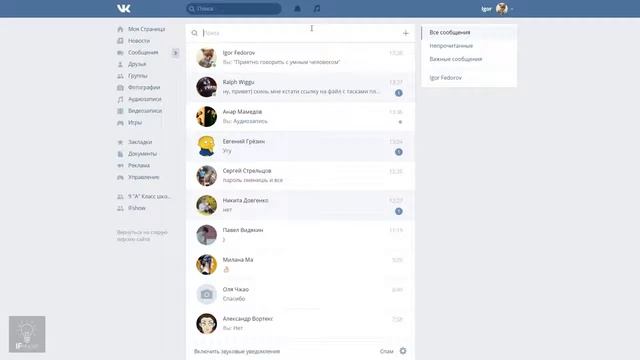Image resolution: width=640 pixels, height=360 pixels.
Task: Focus the global search field in header
Action: click(234, 9)
